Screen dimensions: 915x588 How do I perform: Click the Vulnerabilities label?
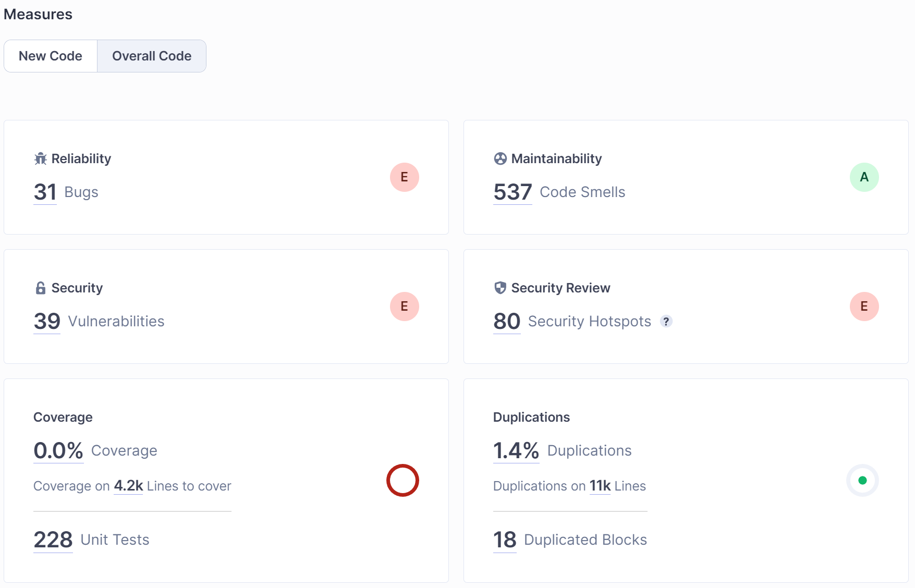116,321
